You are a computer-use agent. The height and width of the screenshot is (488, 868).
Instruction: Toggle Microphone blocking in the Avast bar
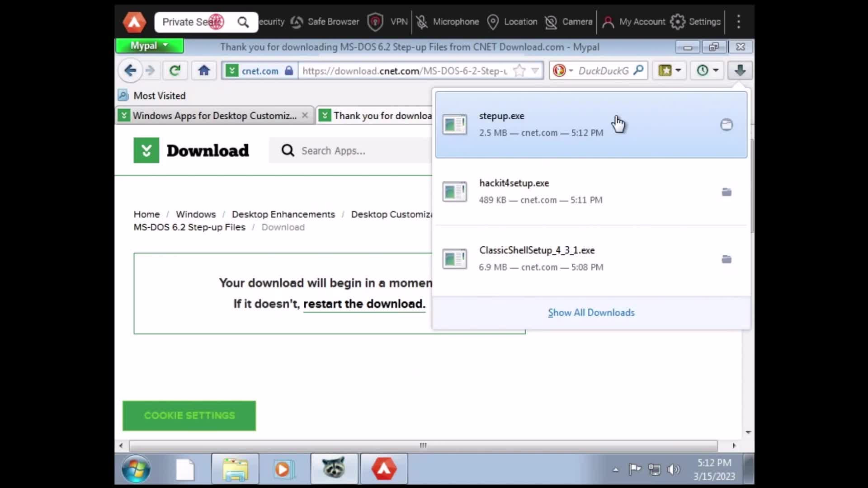pyautogui.click(x=447, y=22)
